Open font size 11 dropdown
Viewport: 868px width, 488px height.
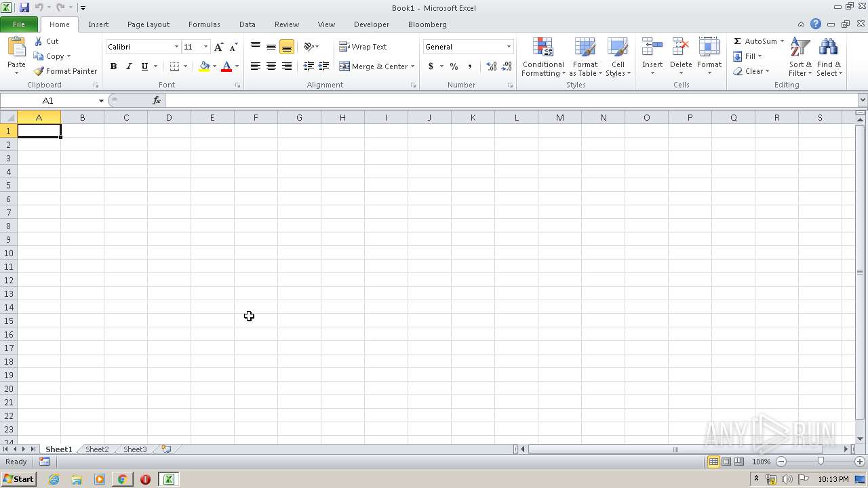point(205,47)
